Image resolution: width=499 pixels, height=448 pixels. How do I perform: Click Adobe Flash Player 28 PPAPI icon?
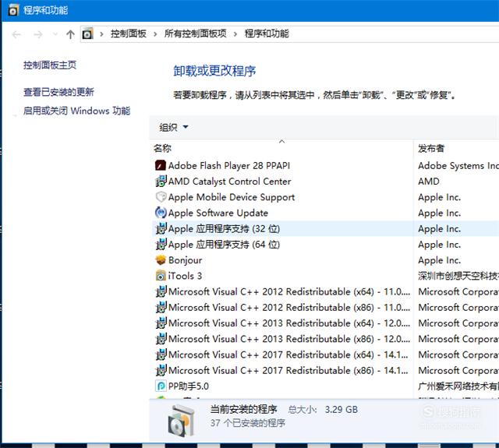point(161,165)
